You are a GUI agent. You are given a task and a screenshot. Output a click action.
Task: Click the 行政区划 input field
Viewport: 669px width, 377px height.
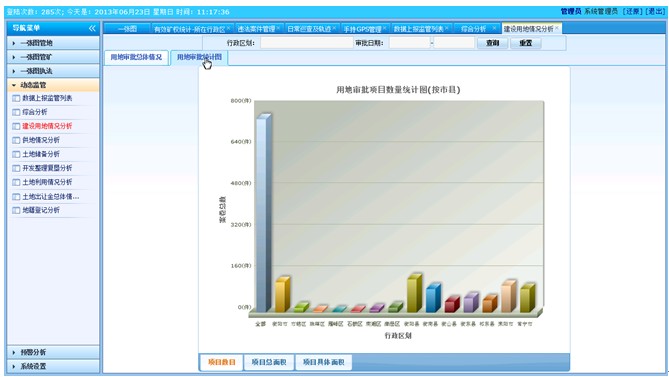307,43
